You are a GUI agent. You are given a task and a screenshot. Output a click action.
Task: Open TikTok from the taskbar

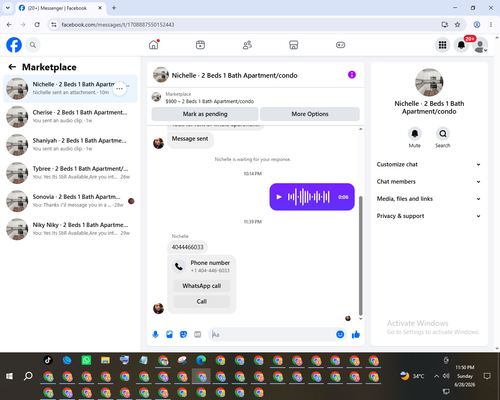48,360
